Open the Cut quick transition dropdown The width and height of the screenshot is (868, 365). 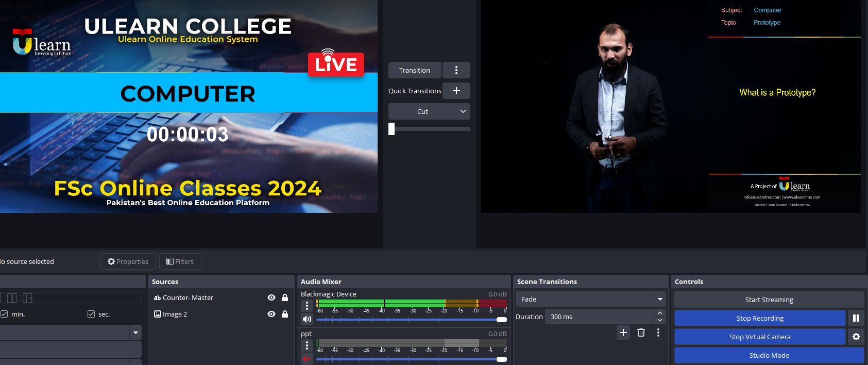pos(429,111)
